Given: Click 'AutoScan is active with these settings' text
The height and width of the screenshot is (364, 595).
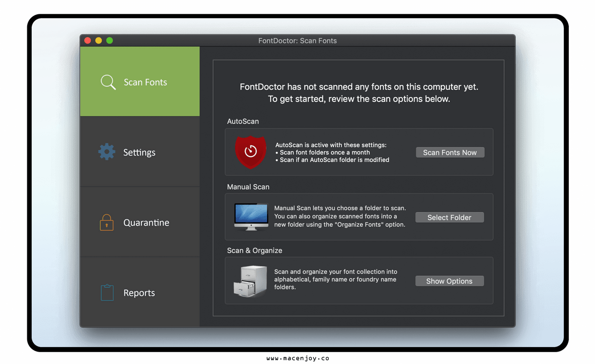Looking at the screenshot, I should tap(331, 145).
